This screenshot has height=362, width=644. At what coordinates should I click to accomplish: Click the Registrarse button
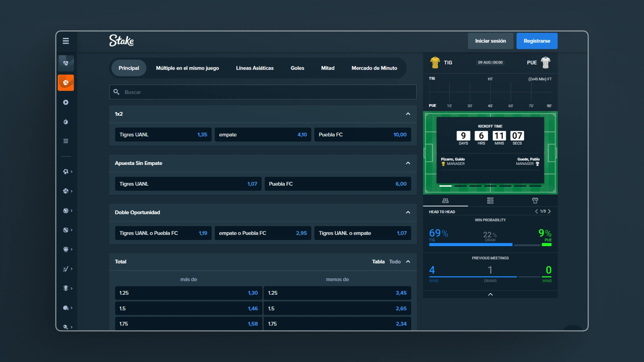tap(537, 41)
